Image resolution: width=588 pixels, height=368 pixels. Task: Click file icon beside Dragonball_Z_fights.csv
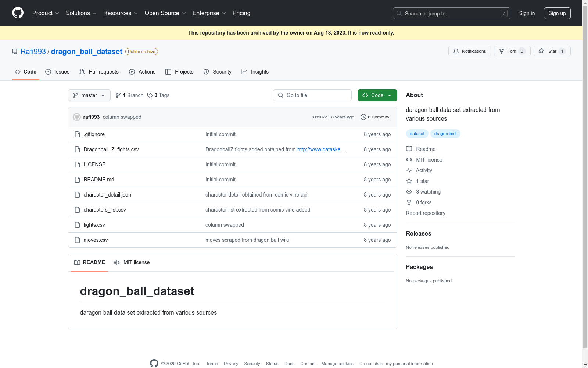click(x=77, y=149)
